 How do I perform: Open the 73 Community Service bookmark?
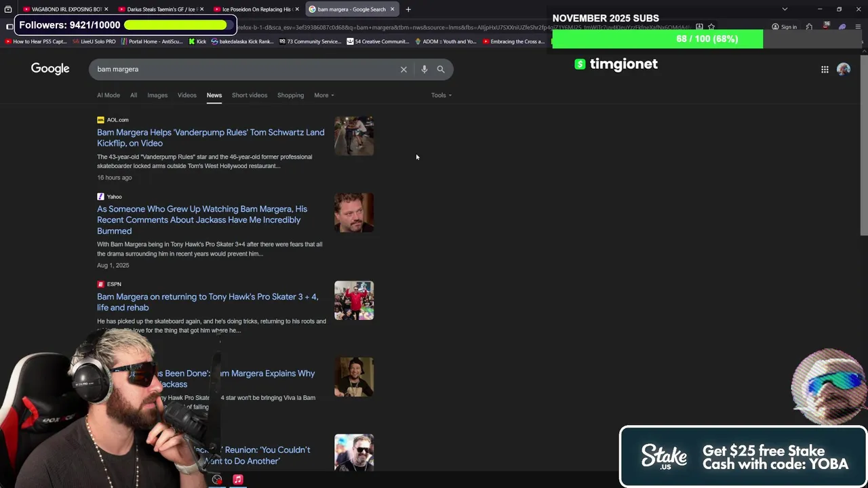click(x=309, y=41)
